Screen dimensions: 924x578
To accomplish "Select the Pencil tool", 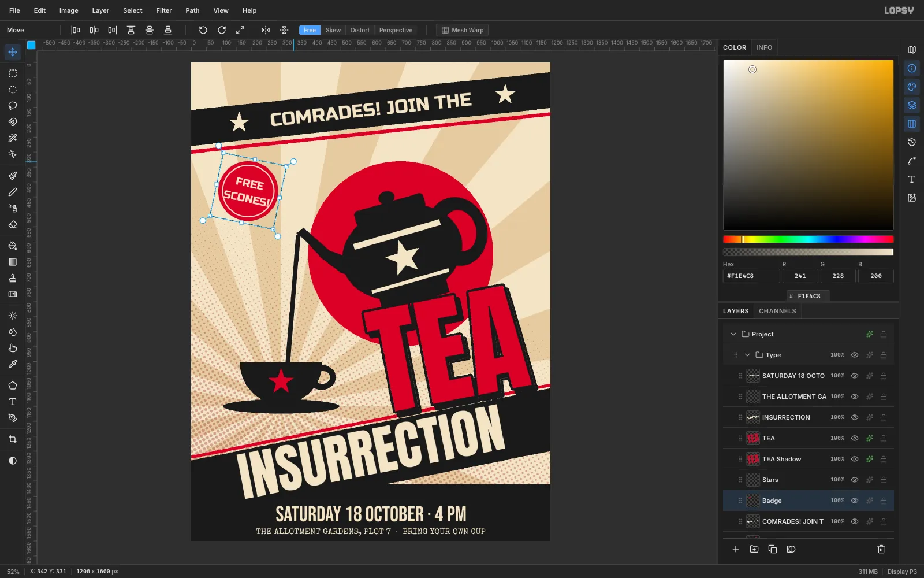I will [13, 192].
